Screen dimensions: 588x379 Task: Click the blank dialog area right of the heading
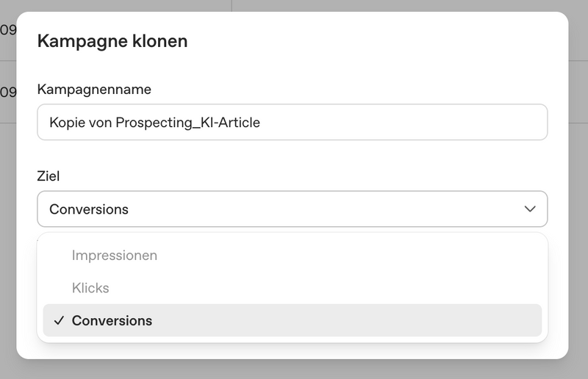[x=375, y=41]
